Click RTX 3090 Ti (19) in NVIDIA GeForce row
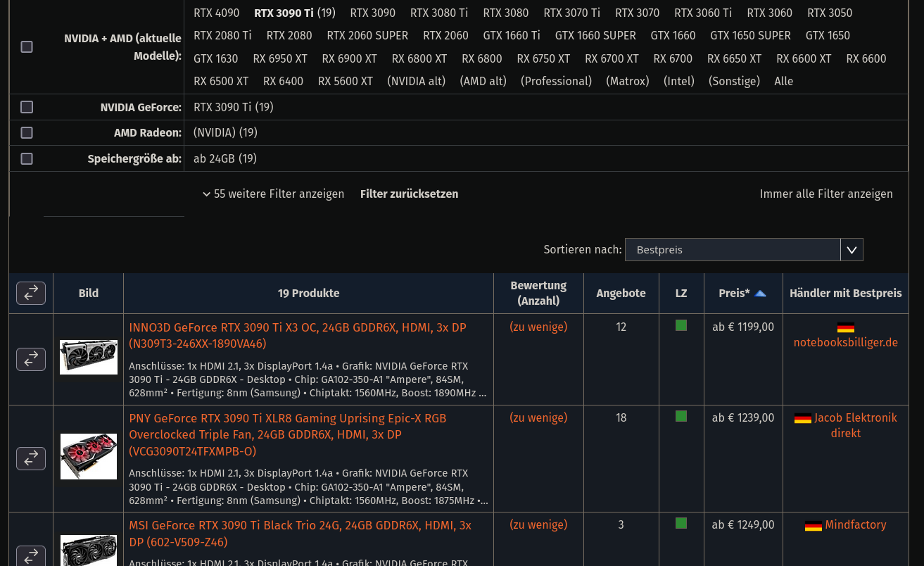The height and width of the screenshot is (566, 924). [x=234, y=108]
